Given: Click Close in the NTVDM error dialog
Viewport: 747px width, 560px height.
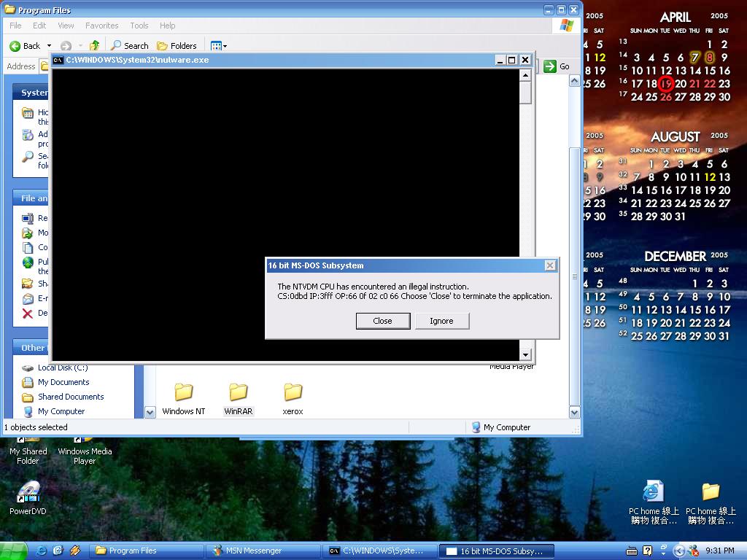Looking at the screenshot, I should (382, 321).
